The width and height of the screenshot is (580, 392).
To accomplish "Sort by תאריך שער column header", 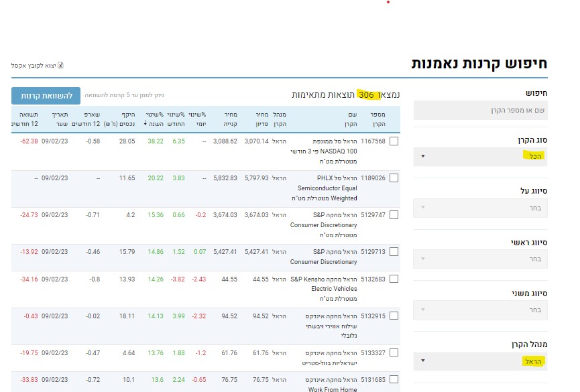I will 60,119.
